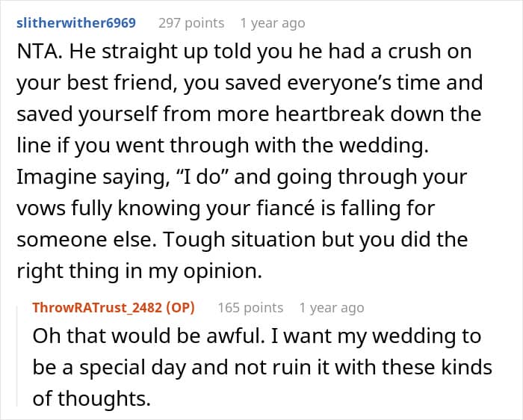This screenshot has height=420, width=523.
Task: Click 'of thoughts.' ending the reply
Action: pyautogui.click(x=92, y=398)
